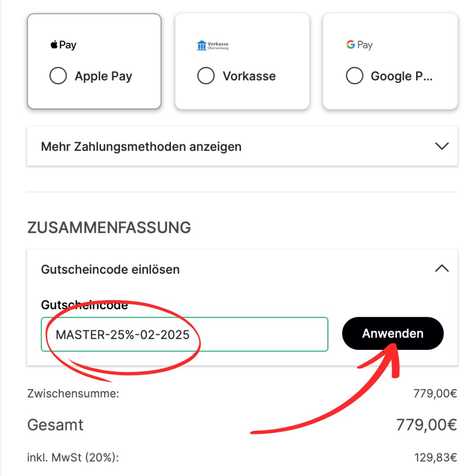Focus the Gutscheincode input field
Viewport: 476px width, 476px height.
click(x=185, y=334)
